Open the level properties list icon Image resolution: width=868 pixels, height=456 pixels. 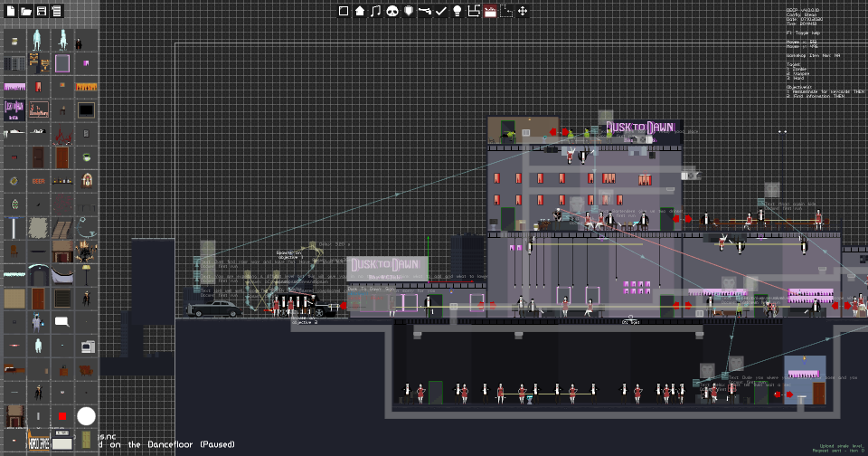tap(56, 11)
